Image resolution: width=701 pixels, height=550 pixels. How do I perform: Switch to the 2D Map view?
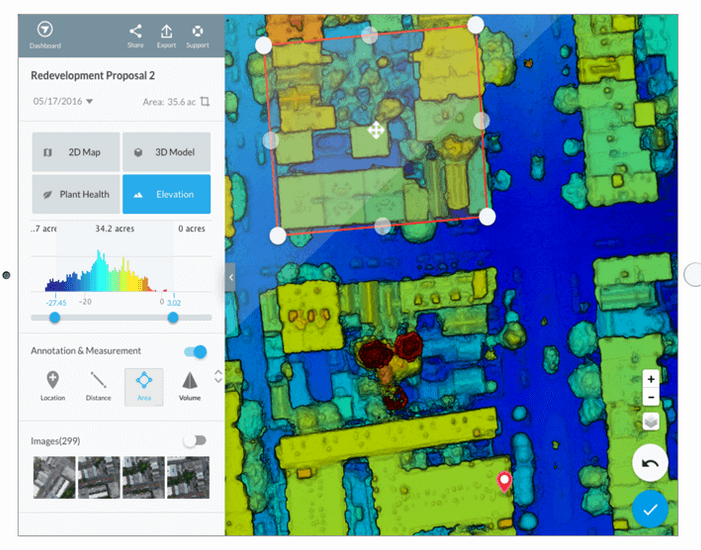(x=76, y=152)
